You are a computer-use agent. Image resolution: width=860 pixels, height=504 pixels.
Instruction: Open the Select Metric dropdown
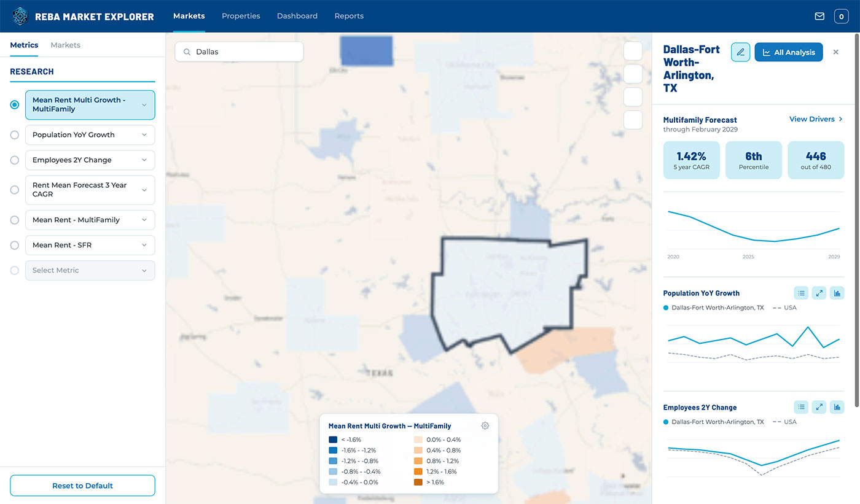point(90,270)
